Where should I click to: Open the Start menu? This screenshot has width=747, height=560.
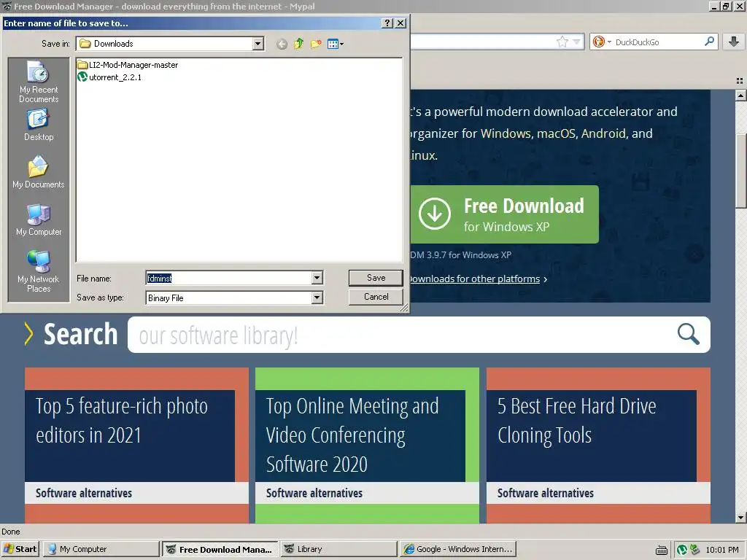20,549
